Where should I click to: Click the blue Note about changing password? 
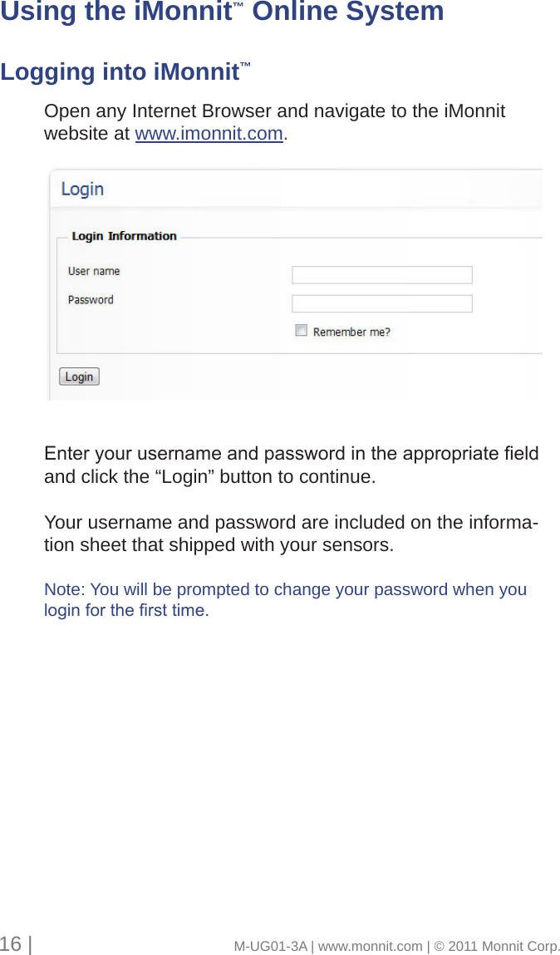click(x=285, y=600)
